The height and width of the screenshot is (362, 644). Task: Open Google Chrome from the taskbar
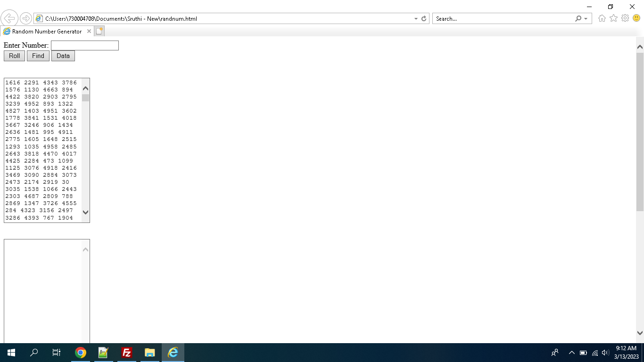point(81,353)
